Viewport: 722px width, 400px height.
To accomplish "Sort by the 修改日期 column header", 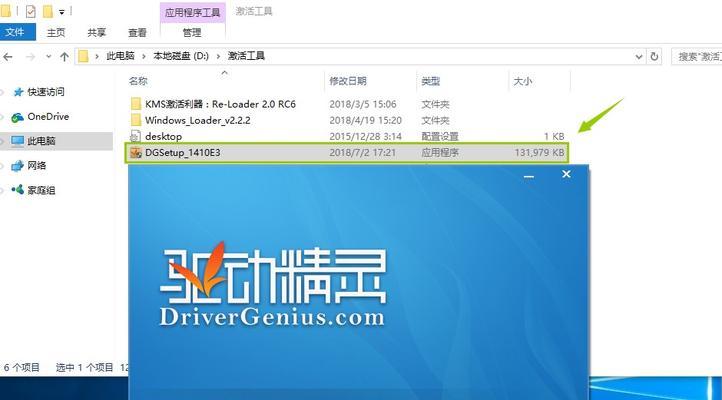I will [x=348, y=81].
